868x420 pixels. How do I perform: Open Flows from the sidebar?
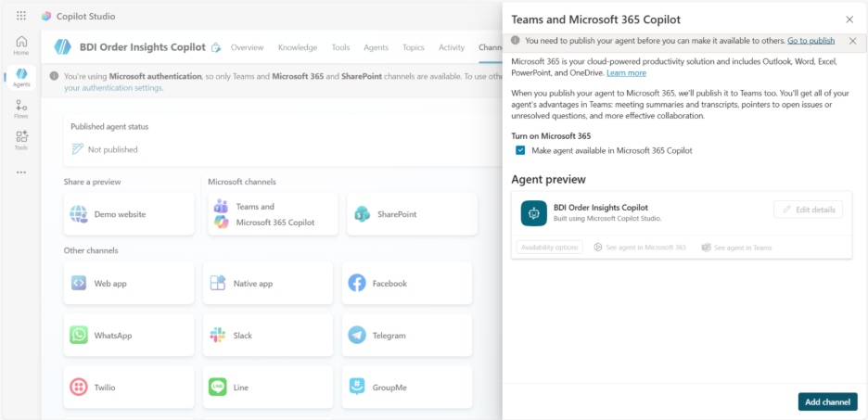click(20, 109)
